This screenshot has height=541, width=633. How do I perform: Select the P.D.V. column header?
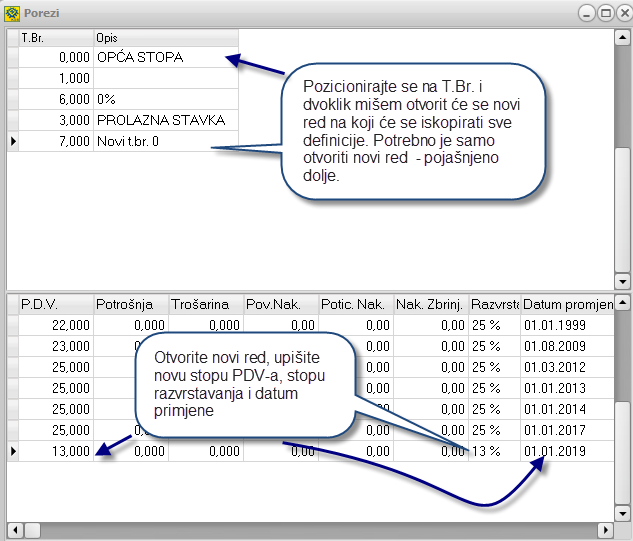click(55, 304)
